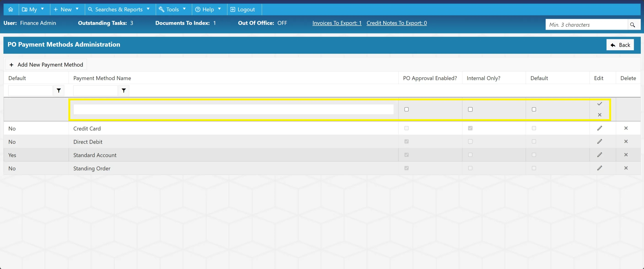Apply the Default column filter funnel

[x=59, y=91]
